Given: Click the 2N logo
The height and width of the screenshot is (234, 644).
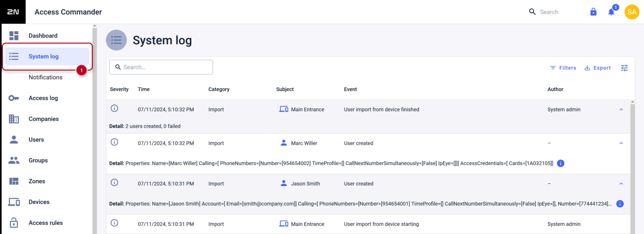Looking at the screenshot, I should (13, 12).
